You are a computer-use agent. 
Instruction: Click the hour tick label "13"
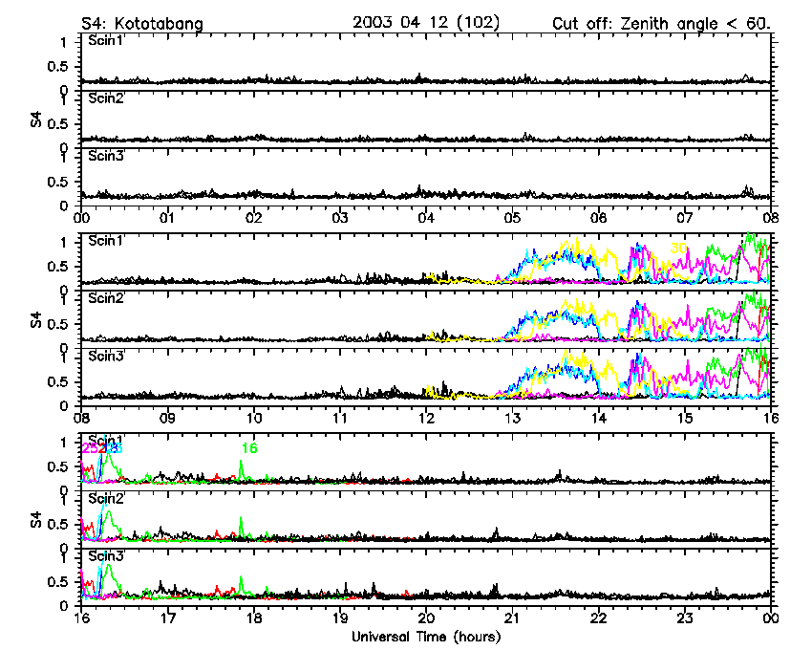tap(512, 418)
